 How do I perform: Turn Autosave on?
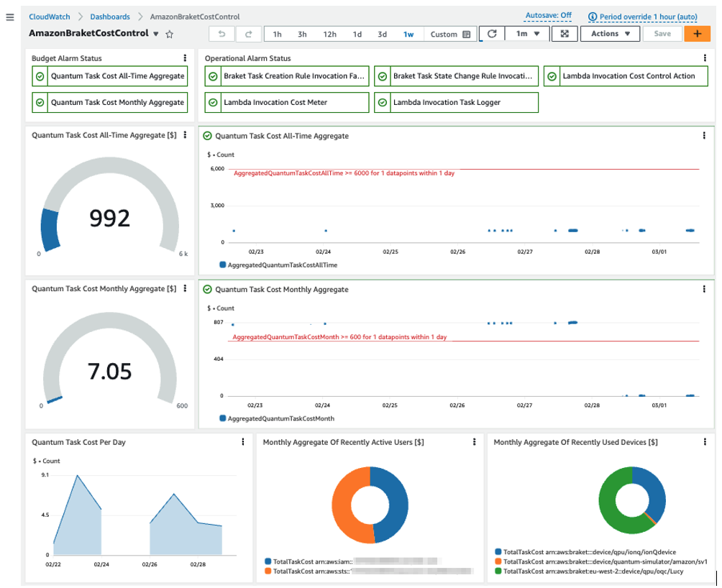[x=549, y=16]
